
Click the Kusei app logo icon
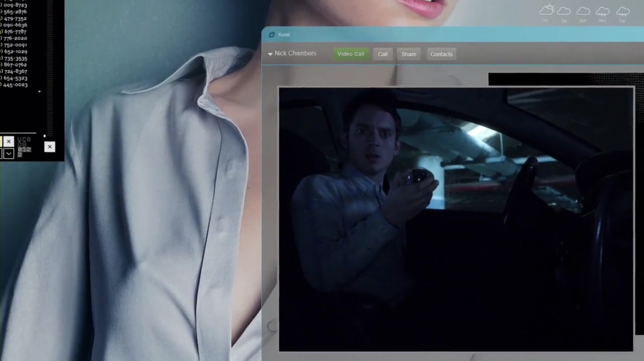click(272, 35)
